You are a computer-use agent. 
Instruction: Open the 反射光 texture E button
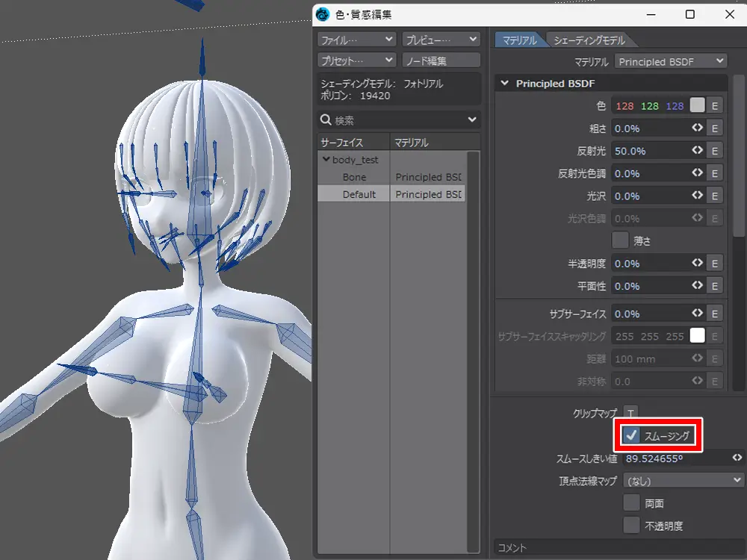(714, 151)
